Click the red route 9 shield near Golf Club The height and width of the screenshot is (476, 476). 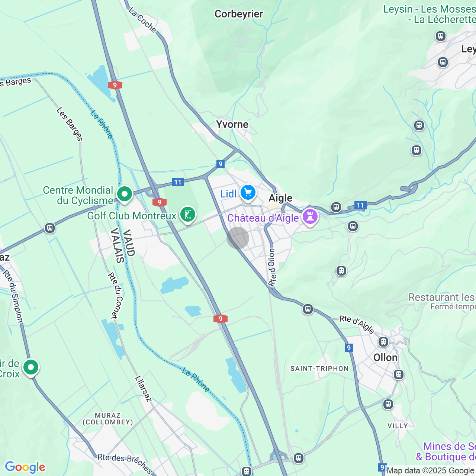(159, 202)
